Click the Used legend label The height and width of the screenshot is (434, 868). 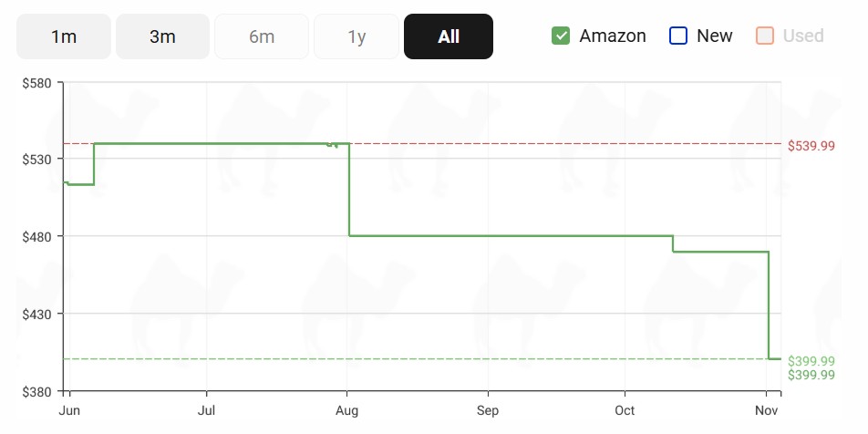tap(803, 36)
